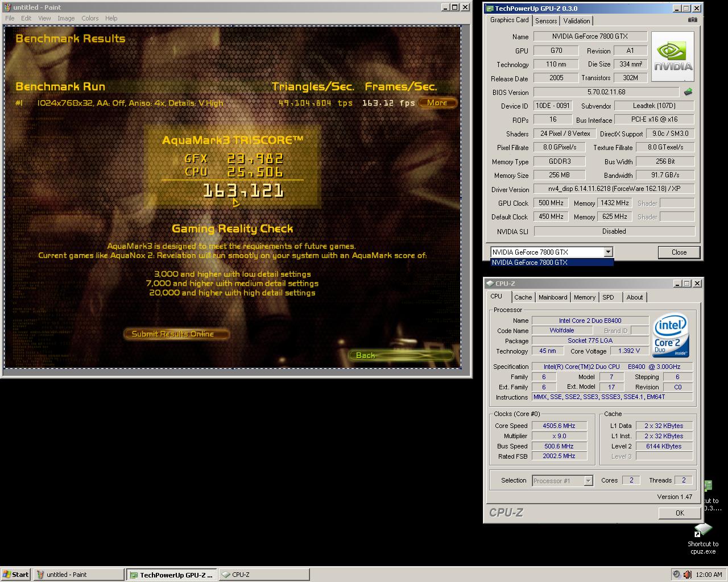The image size is (728, 582).
Task: Click the volume speaker tray icon
Action: click(x=687, y=575)
